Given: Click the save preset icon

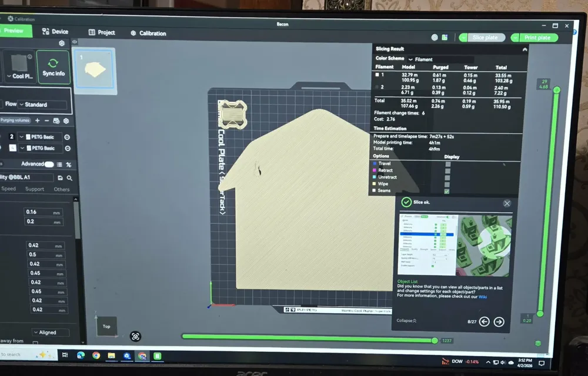Looking at the screenshot, I should coord(60,178).
